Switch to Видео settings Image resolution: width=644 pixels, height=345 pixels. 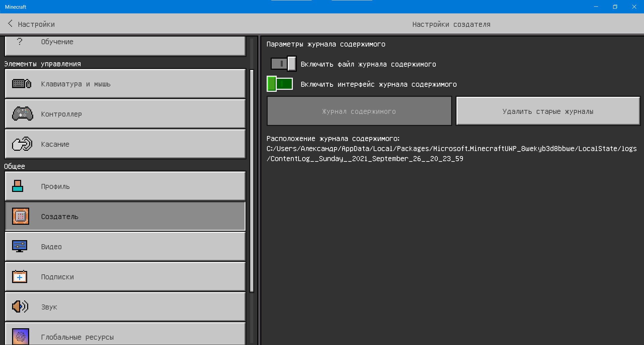point(125,247)
